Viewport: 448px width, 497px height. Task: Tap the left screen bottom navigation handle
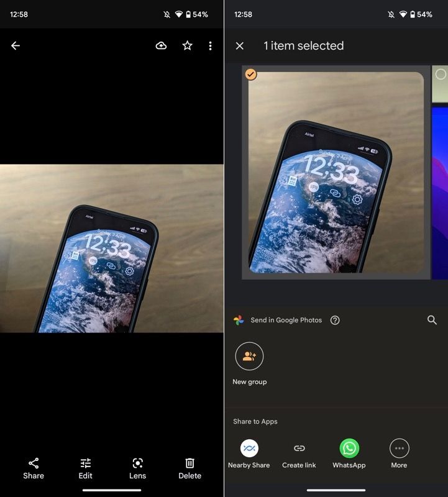[112, 490]
